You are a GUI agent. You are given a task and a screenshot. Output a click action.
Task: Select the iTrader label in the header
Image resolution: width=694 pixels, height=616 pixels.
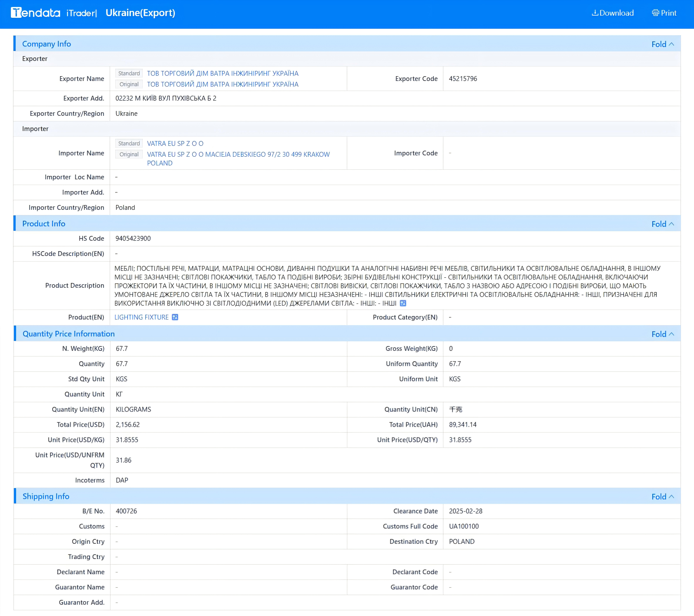click(x=81, y=13)
